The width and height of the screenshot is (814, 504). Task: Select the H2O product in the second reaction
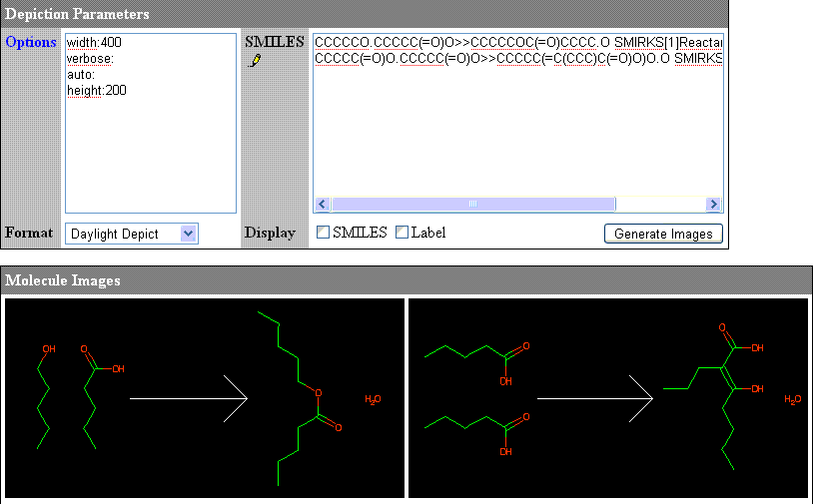click(x=792, y=399)
